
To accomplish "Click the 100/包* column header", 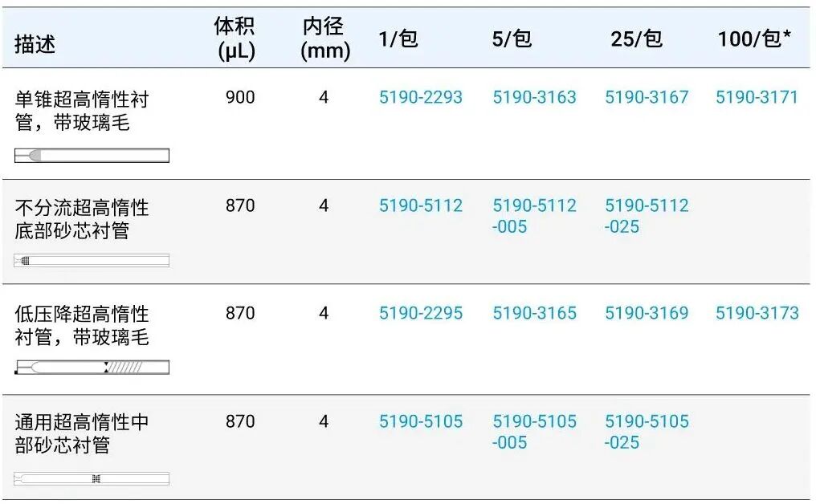I will click(x=755, y=39).
